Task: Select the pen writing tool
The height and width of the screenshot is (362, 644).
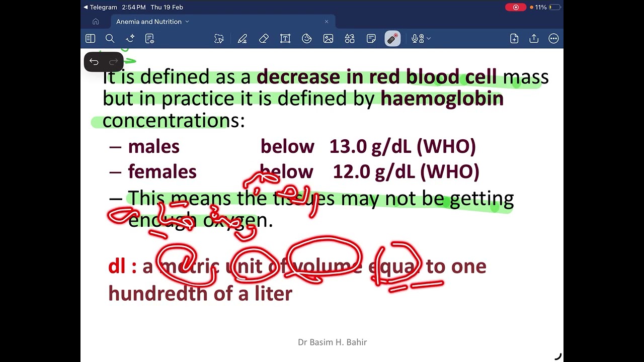Action: (x=243, y=39)
